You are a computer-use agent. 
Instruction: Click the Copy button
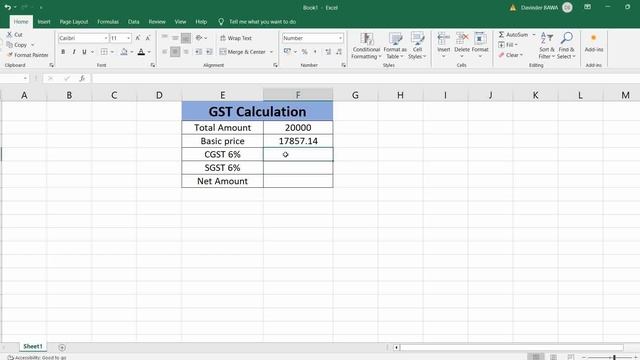point(17,45)
